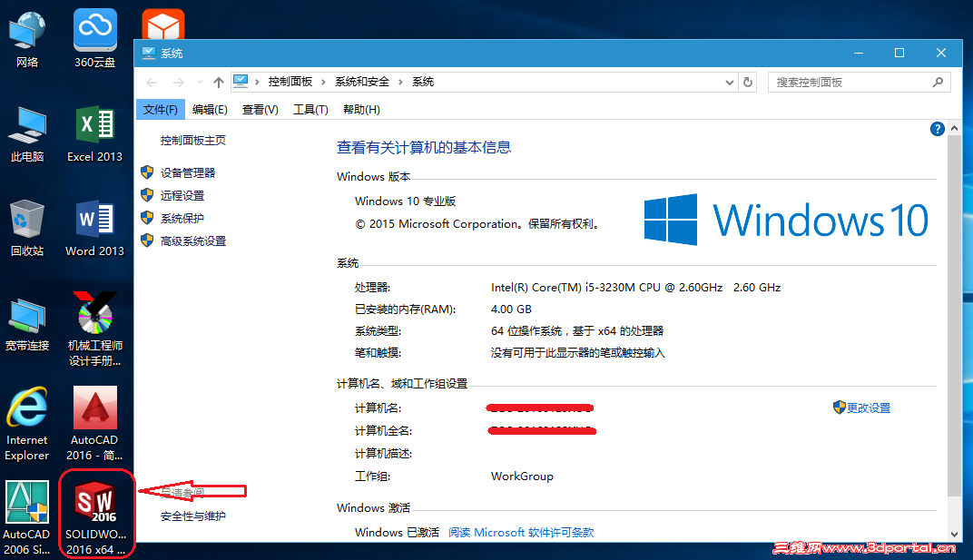Open 系统保护 link
The image size is (973, 560).
(182, 219)
